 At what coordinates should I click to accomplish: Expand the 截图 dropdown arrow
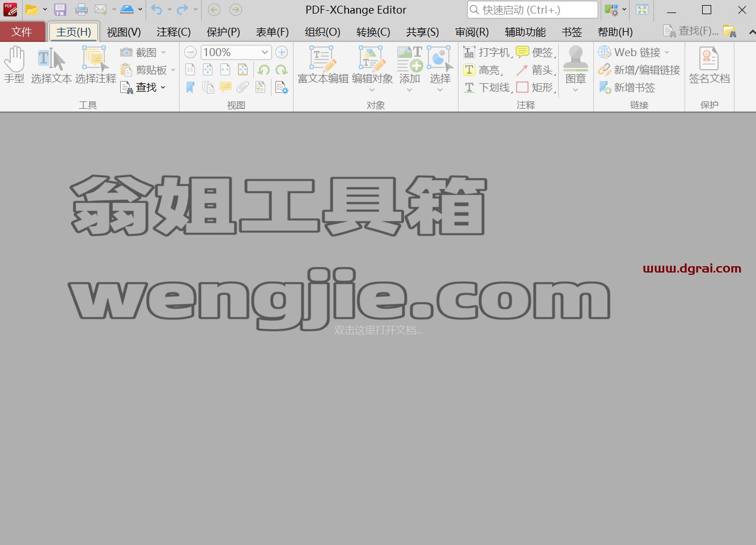[164, 52]
